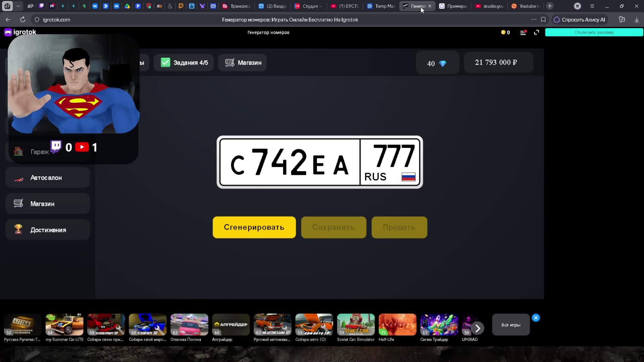The height and width of the screenshot is (362, 644).
Task: Open Магазин in the left sidebar
Action: point(48,204)
